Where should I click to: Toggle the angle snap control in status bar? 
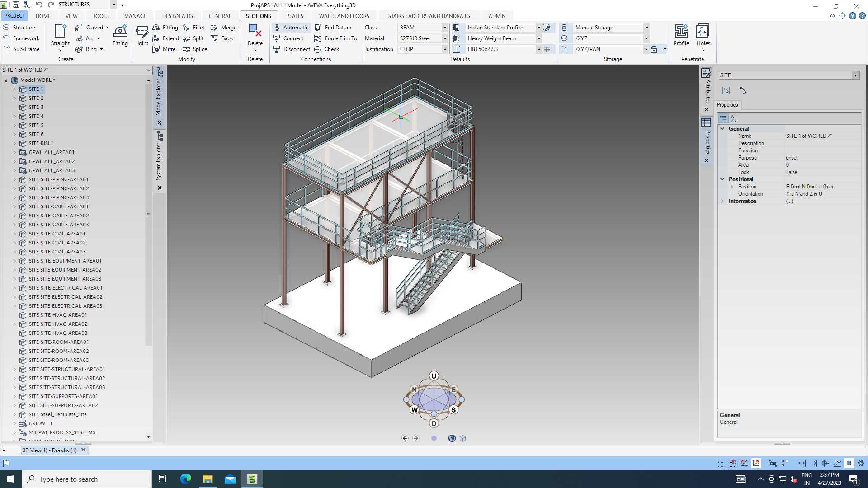pyautogui.click(x=744, y=463)
